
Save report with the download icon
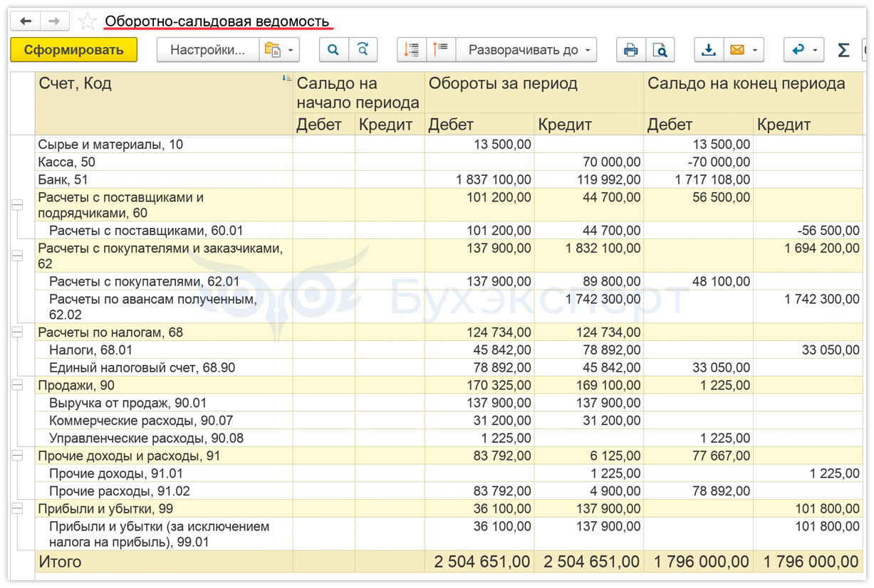709,50
